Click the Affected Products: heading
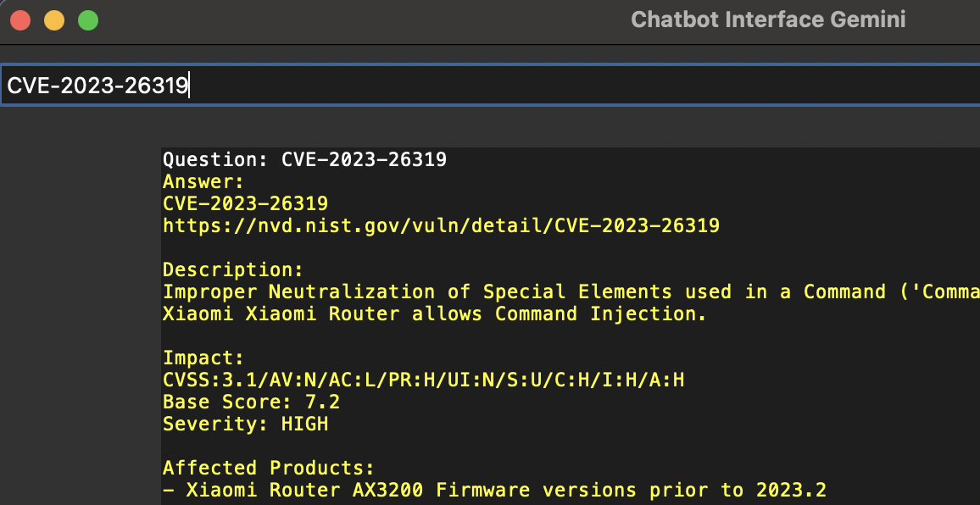This screenshot has width=980, height=505. tap(269, 468)
